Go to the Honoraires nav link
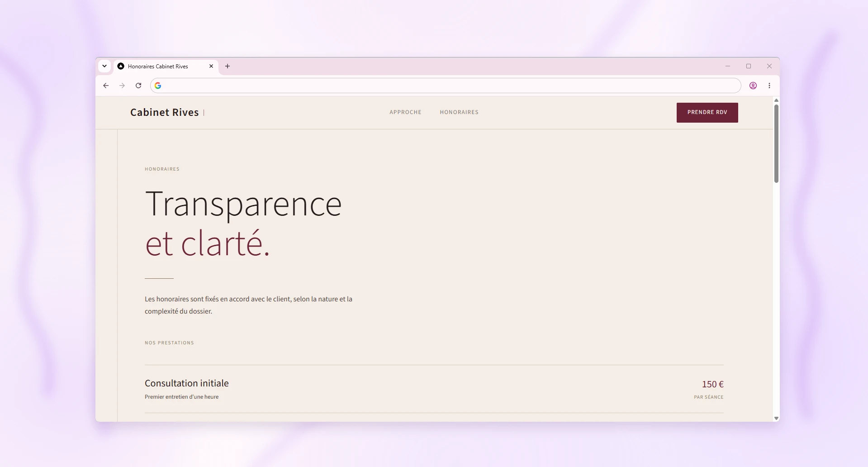This screenshot has width=868, height=467. coord(459,112)
